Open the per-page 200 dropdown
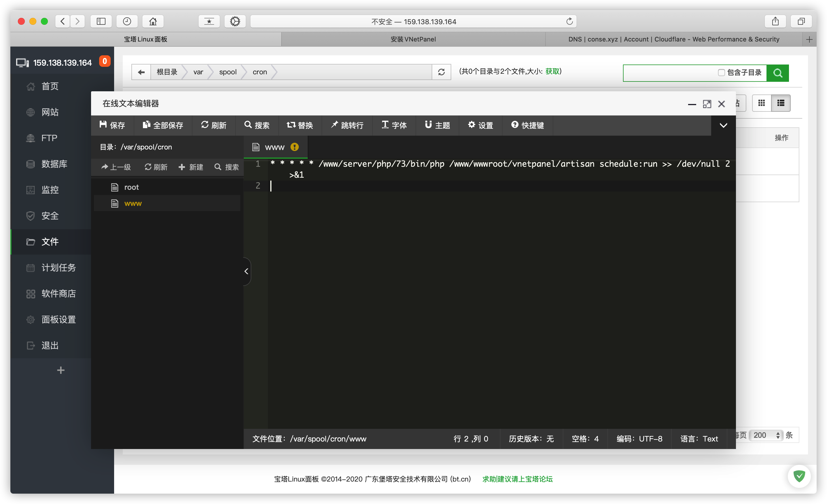This screenshot has height=504, width=827. (x=766, y=435)
